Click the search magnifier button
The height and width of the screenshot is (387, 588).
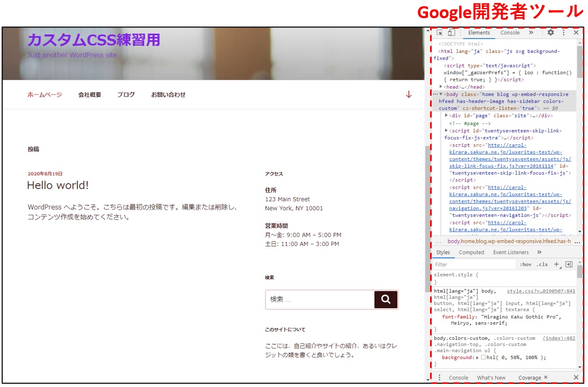coord(386,299)
